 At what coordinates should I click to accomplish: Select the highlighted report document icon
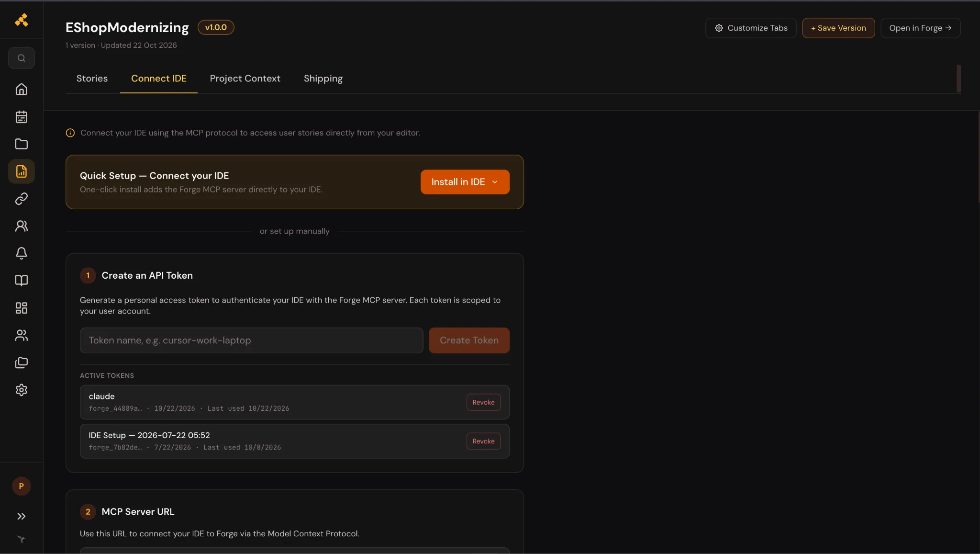point(22,171)
